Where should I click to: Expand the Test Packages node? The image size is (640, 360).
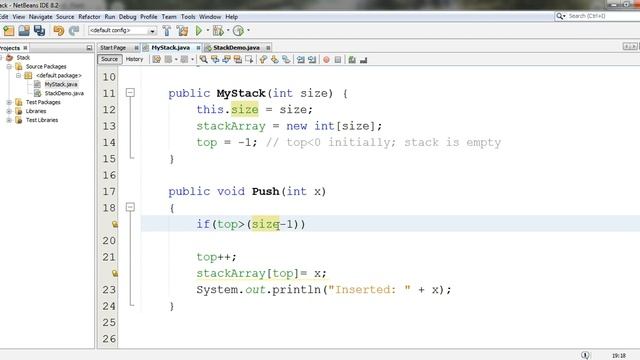[9, 102]
